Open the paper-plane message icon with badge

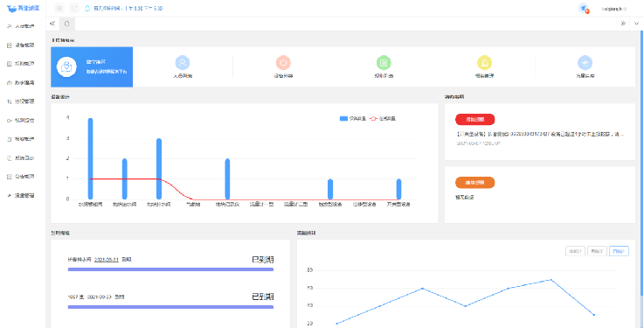pyautogui.click(x=583, y=8)
